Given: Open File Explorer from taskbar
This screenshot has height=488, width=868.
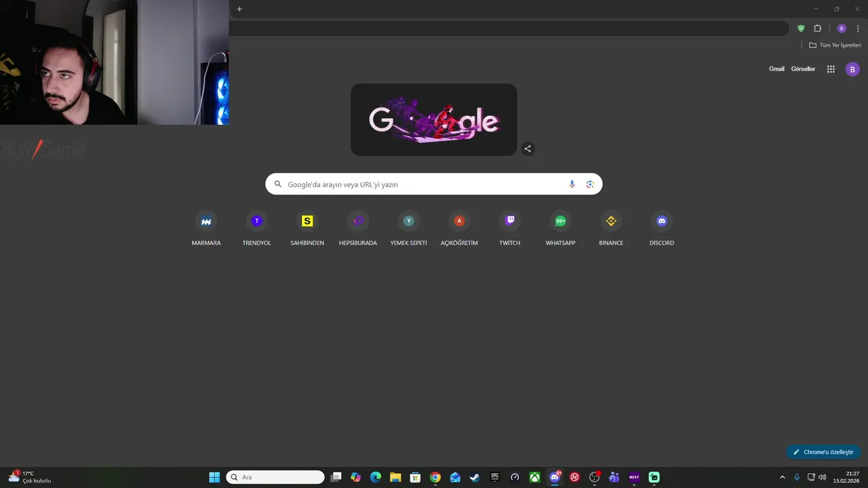Looking at the screenshot, I should tap(395, 477).
